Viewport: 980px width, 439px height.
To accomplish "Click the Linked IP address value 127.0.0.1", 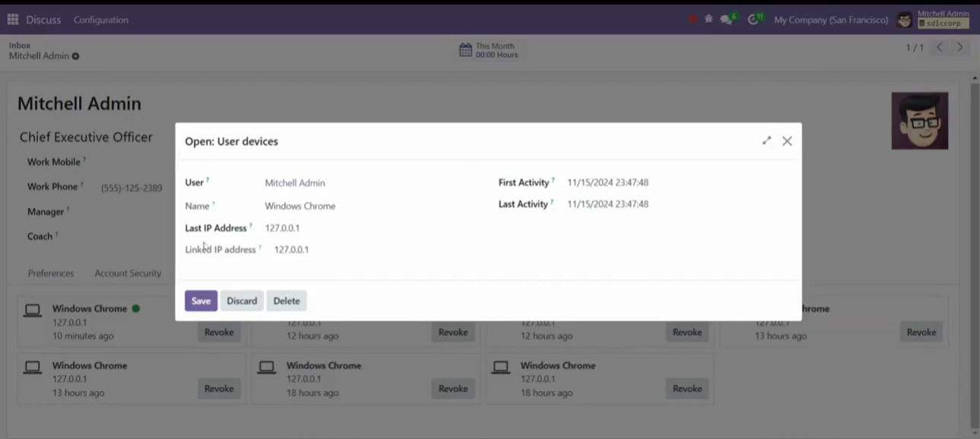I will [x=291, y=249].
